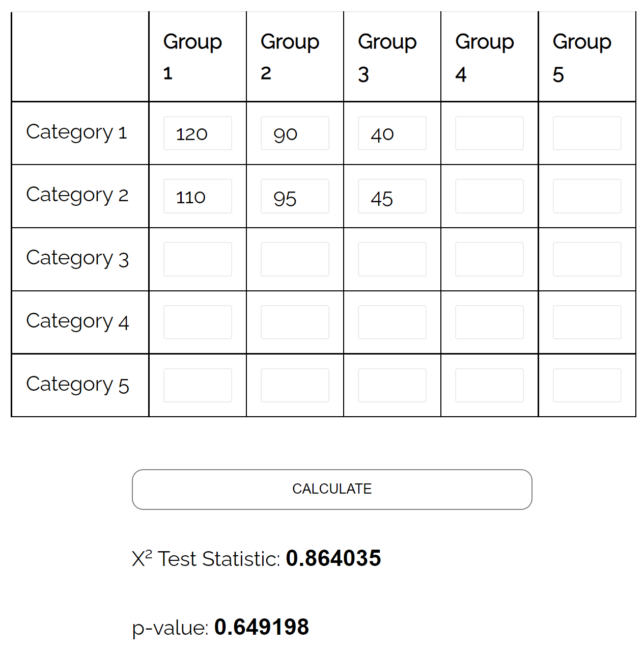Click the Group 1 cell in Category 3 row

[197, 259]
